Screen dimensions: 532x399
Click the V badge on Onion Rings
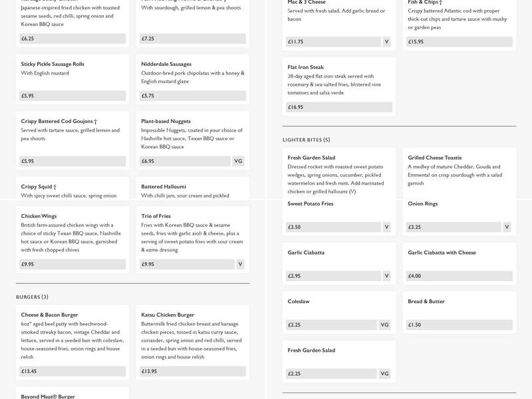[x=507, y=227]
